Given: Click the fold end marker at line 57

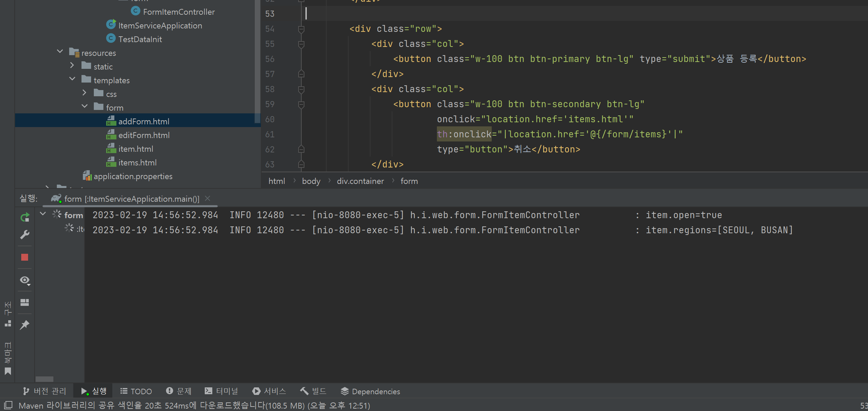Looking at the screenshot, I should point(301,74).
